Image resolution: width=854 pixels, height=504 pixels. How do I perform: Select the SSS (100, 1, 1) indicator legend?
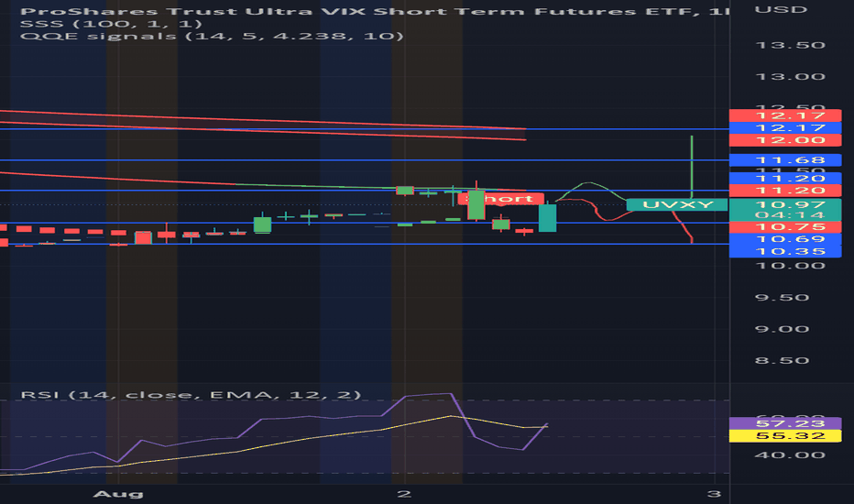pyautogui.click(x=111, y=24)
